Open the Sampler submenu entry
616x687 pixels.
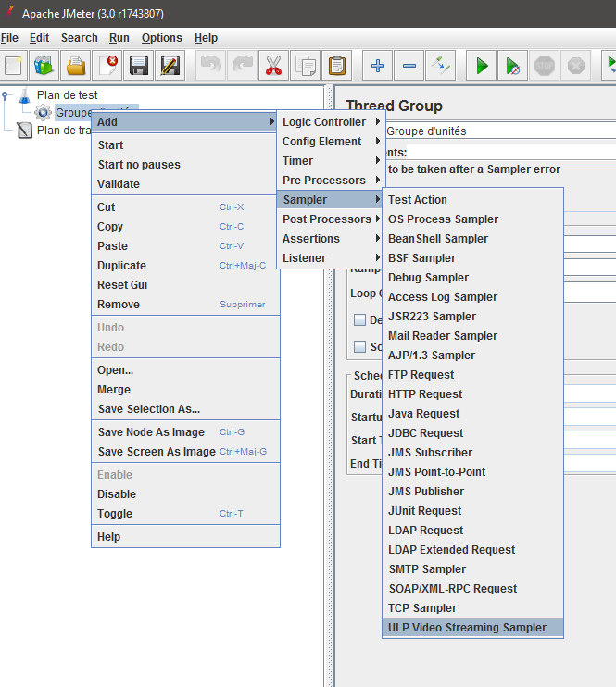331,200
